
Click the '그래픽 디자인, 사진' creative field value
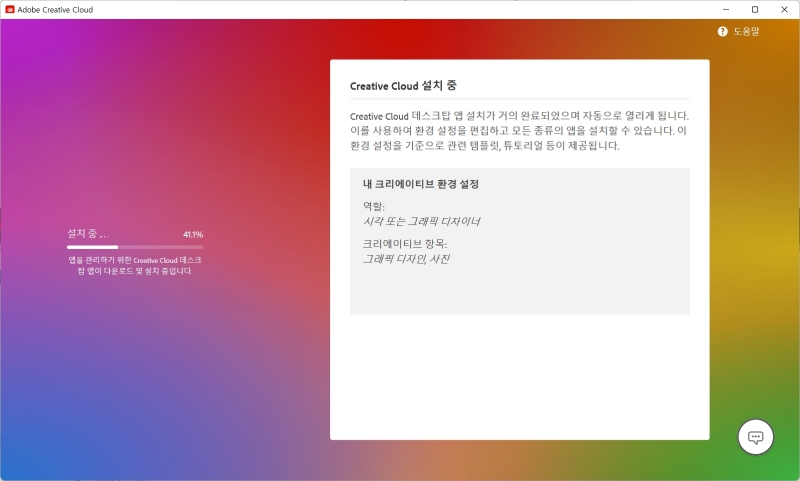406,259
